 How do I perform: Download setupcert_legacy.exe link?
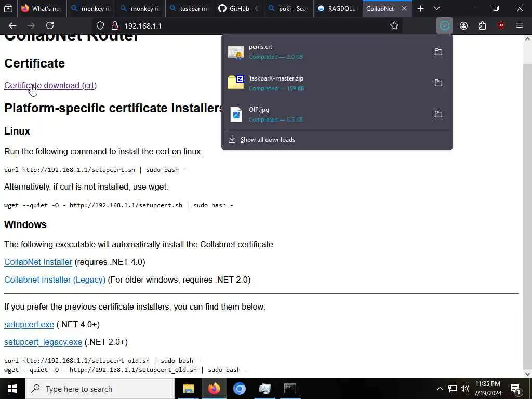(x=43, y=342)
